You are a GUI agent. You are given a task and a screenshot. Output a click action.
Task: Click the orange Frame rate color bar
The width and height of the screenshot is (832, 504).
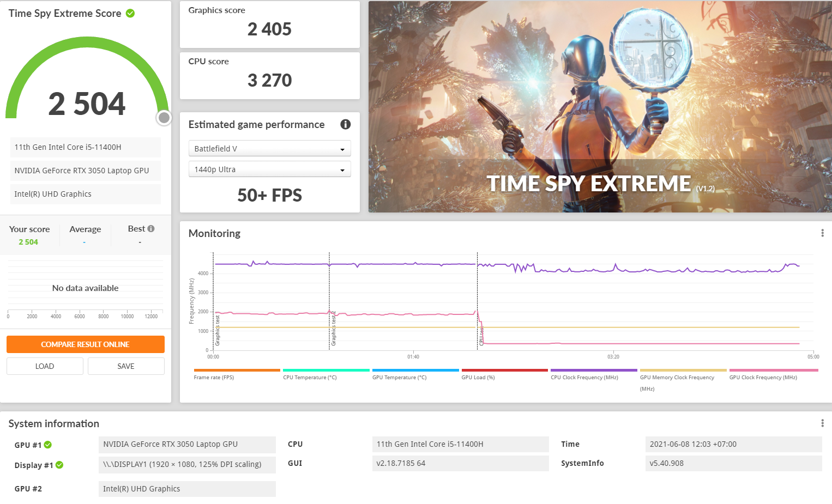237,370
